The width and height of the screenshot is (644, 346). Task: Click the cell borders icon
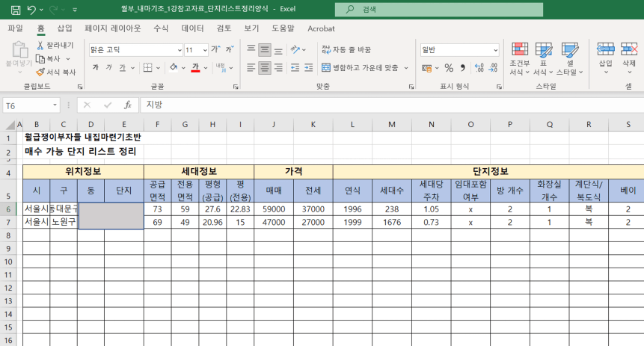tap(148, 68)
